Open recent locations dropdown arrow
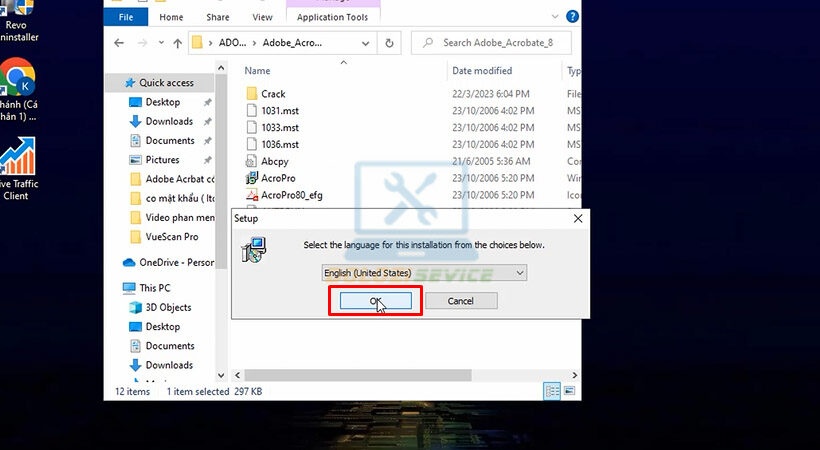Image resolution: width=820 pixels, height=450 pixels. [x=161, y=43]
